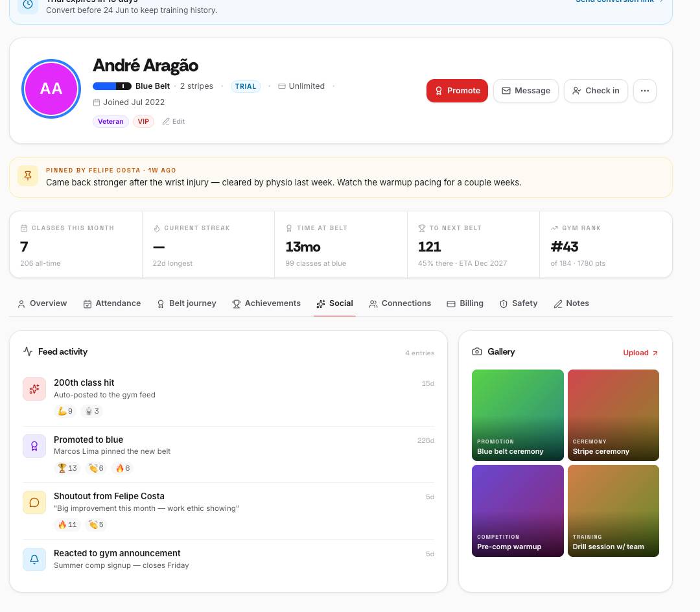Click the TRIAL badge
700x612 pixels.
pos(246,86)
